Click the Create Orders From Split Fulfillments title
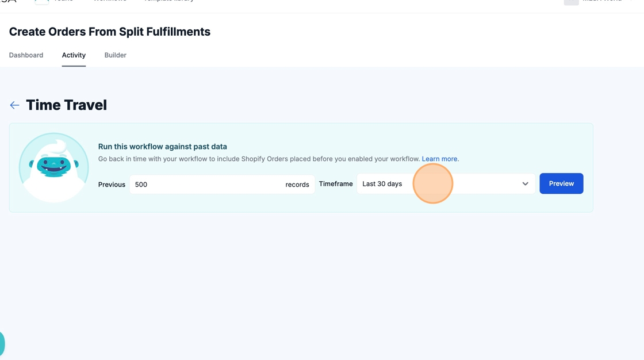 tap(110, 32)
